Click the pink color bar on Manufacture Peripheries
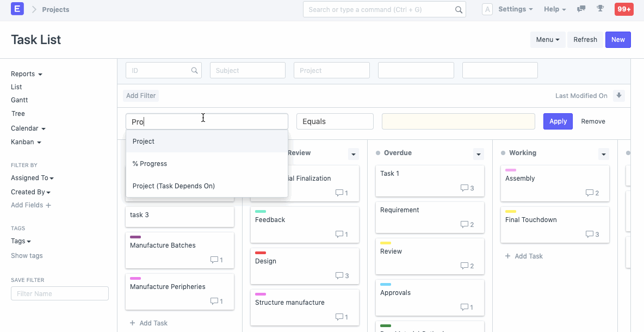The height and width of the screenshot is (332, 644). (x=135, y=277)
